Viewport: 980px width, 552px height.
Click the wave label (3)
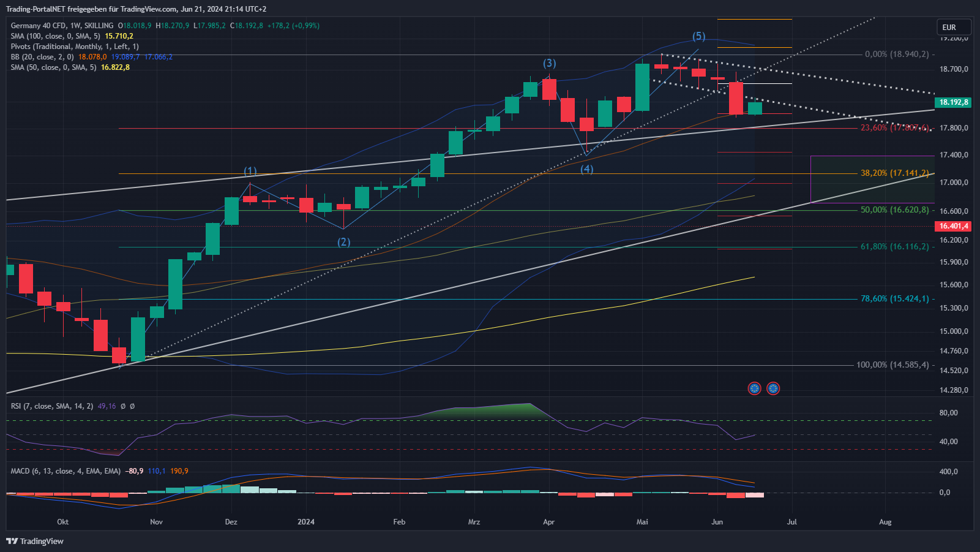click(x=550, y=63)
